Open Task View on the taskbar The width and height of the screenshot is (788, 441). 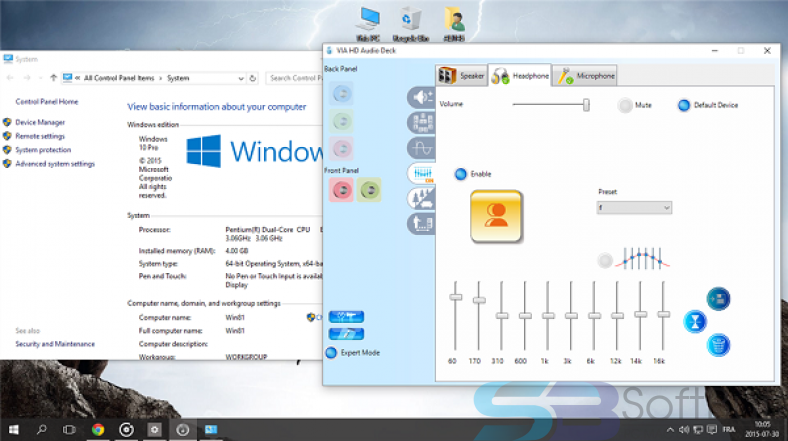click(x=69, y=429)
